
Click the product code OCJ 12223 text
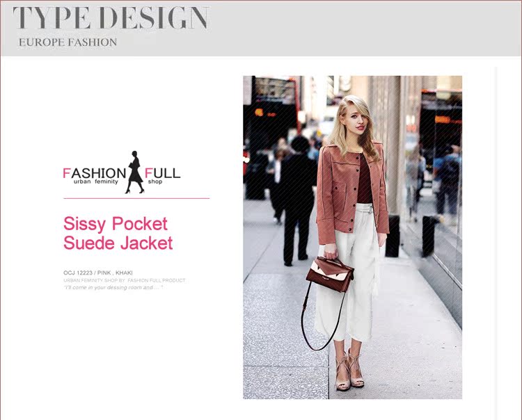tap(78, 273)
